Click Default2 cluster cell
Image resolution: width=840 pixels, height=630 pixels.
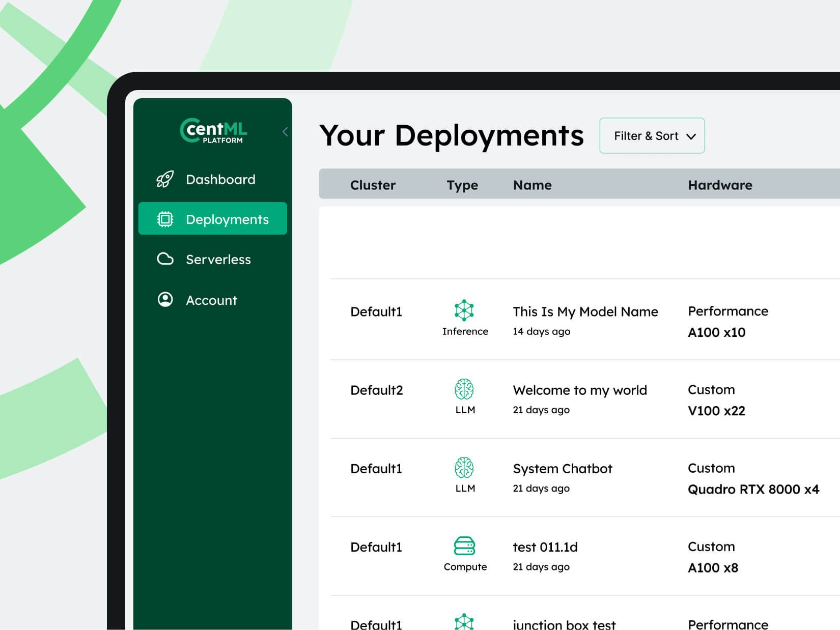tap(377, 390)
